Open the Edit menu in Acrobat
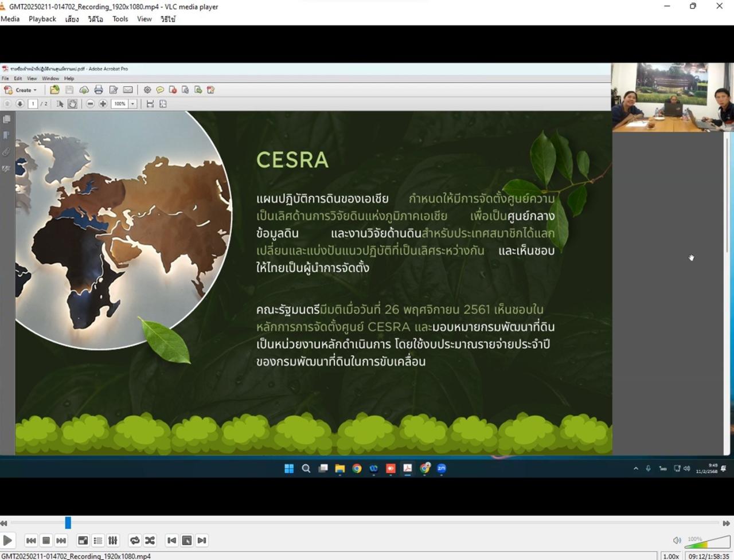This screenshot has width=734, height=560. (x=17, y=78)
